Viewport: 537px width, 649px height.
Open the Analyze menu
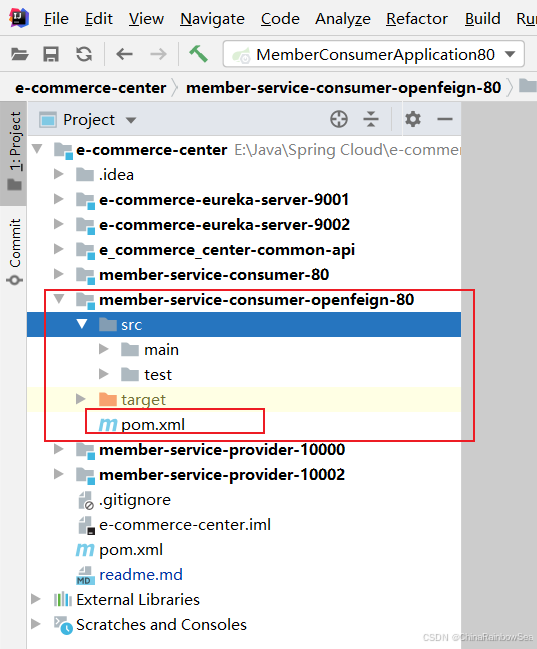pyautogui.click(x=343, y=19)
